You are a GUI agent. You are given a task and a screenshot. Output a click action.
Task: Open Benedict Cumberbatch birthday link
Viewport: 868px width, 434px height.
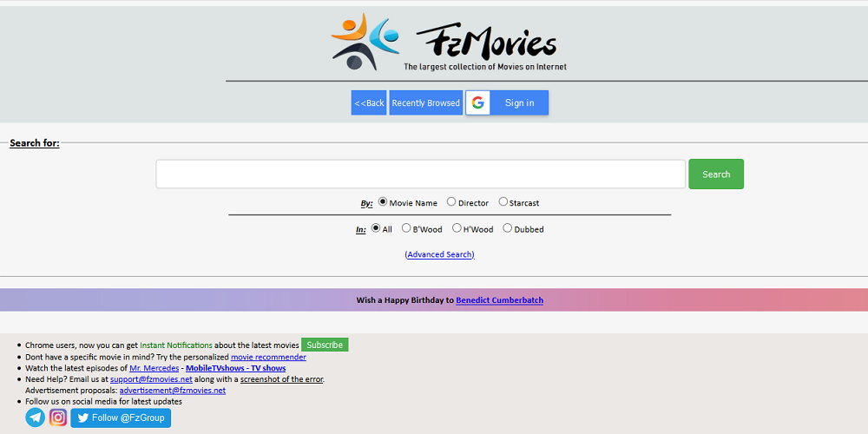point(499,300)
